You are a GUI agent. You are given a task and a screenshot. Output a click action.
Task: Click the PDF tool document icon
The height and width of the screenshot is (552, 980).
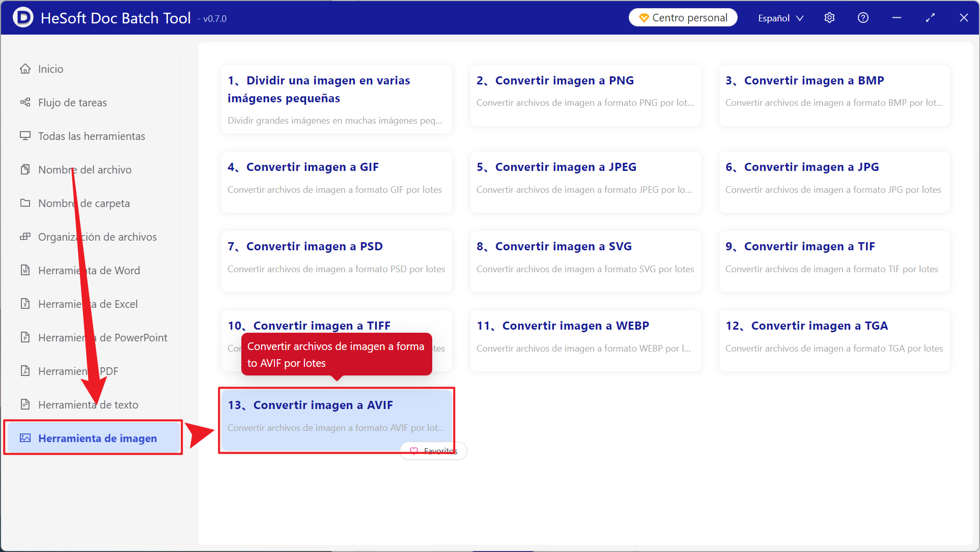point(25,371)
